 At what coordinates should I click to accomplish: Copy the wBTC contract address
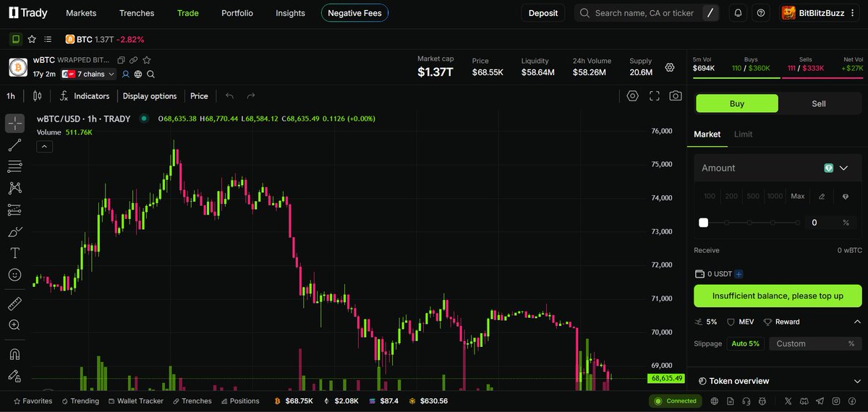pyautogui.click(x=122, y=60)
